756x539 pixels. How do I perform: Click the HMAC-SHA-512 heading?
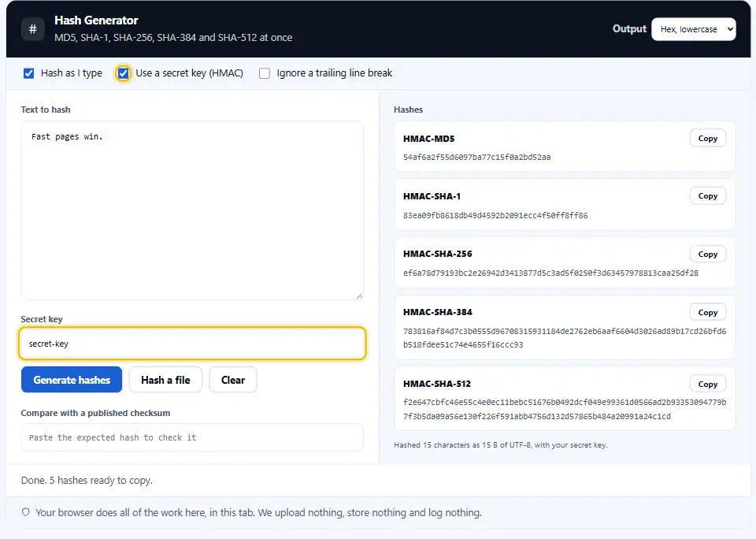point(437,384)
